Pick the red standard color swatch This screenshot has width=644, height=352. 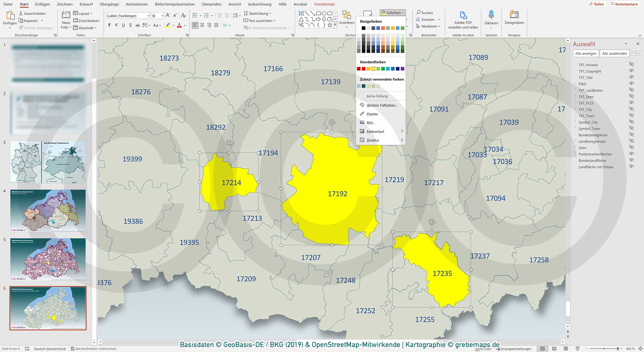pyautogui.click(x=364, y=69)
